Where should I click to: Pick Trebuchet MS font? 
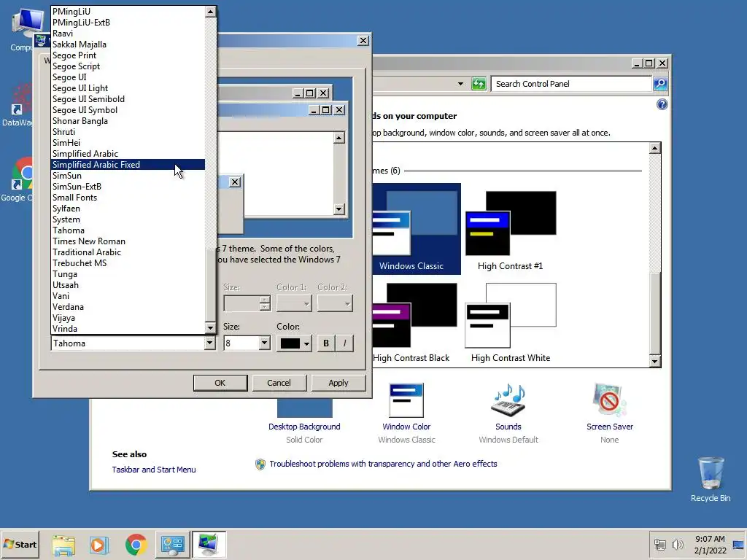(x=128, y=263)
